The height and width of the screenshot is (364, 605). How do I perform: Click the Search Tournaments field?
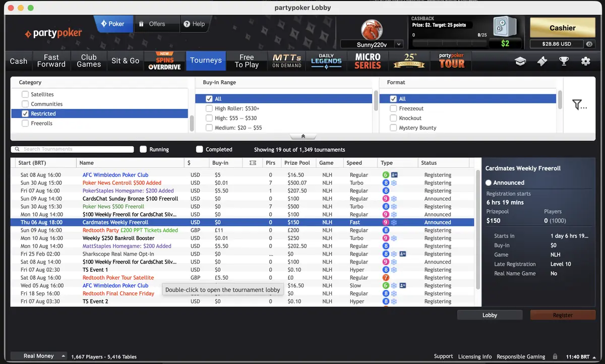73,149
